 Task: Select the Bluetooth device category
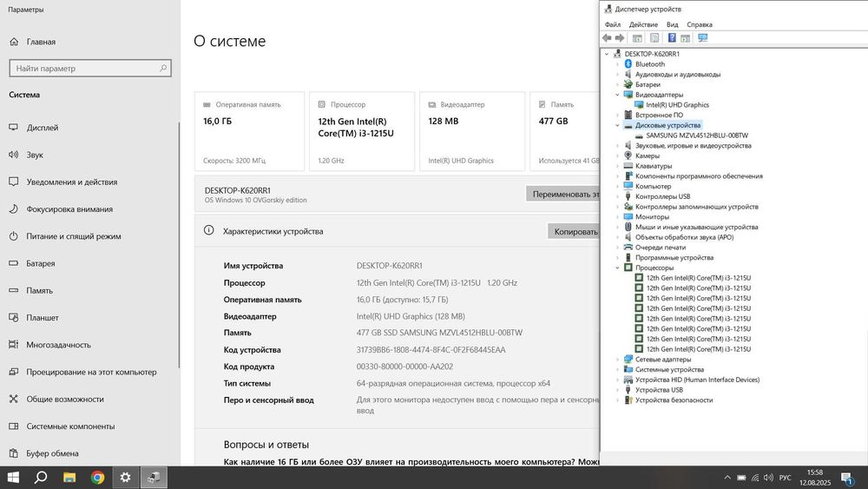[650, 64]
